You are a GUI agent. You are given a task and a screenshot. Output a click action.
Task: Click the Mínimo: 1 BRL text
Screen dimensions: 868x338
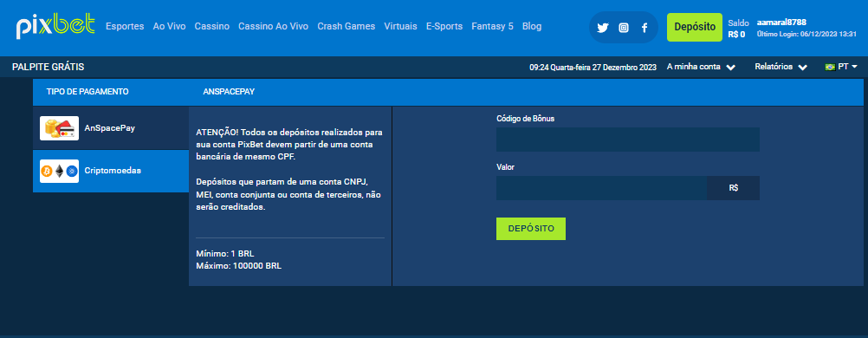225,254
